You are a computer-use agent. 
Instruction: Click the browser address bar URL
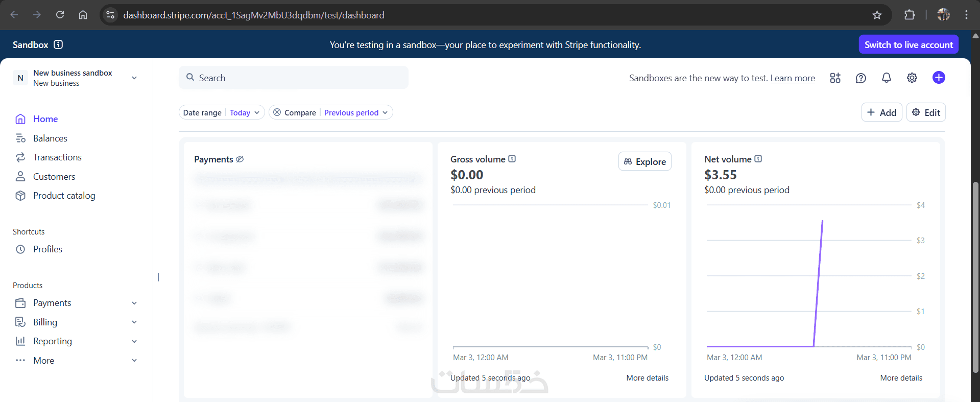point(254,15)
